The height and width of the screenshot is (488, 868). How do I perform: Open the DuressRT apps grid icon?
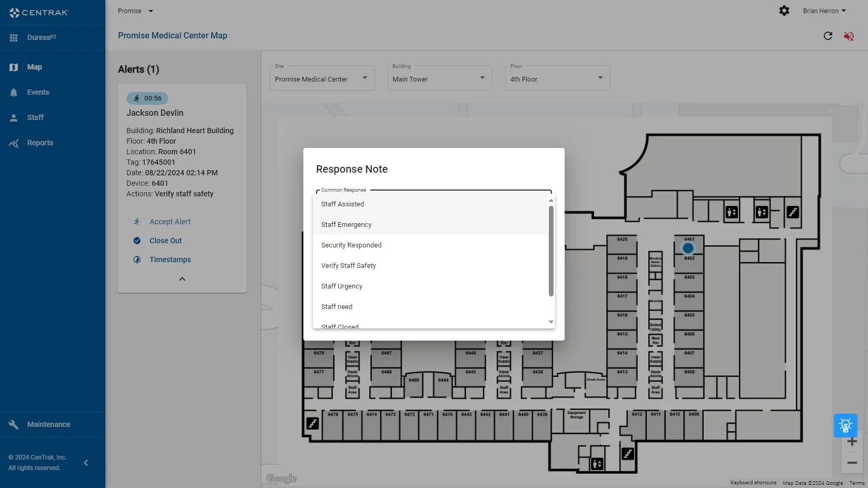(14, 37)
